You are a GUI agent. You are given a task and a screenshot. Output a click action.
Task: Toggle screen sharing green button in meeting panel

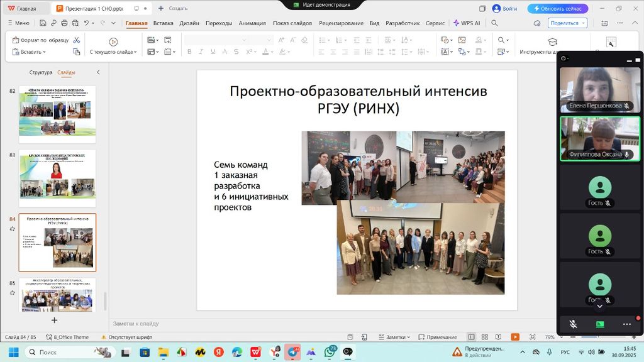pos(600,324)
